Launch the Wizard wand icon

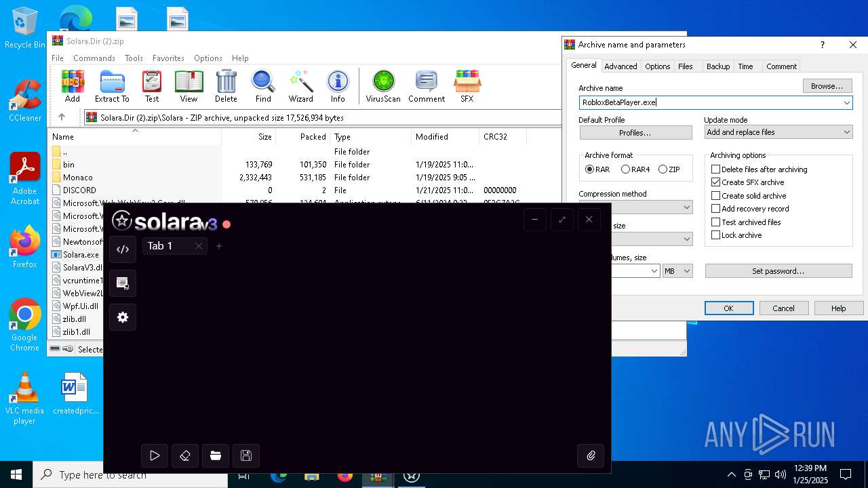(301, 86)
